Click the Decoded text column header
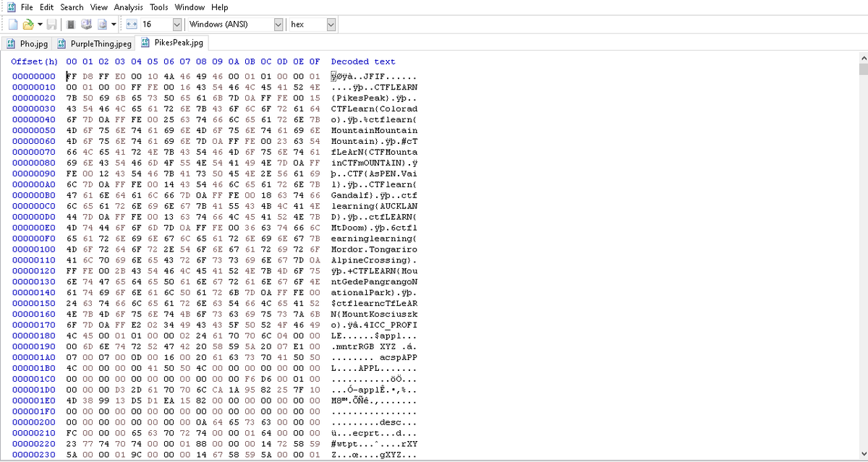The width and height of the screenshot is (868, 462). click(363, 62)
